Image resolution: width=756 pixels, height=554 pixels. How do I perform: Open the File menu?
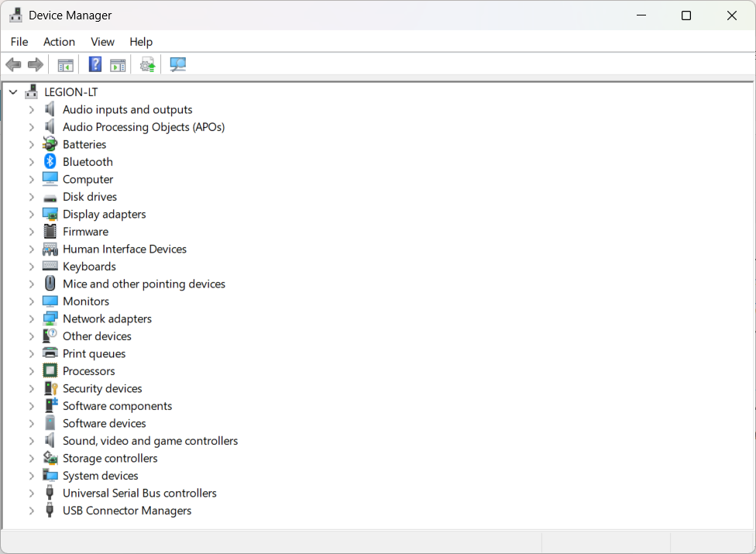click(19, 42)
